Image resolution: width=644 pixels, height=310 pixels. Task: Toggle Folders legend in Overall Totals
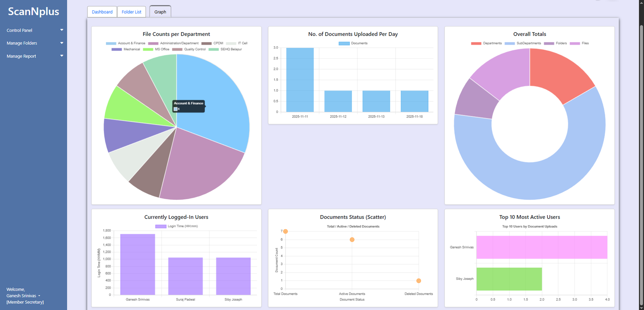pyautogui.click(x=555, y=43)
